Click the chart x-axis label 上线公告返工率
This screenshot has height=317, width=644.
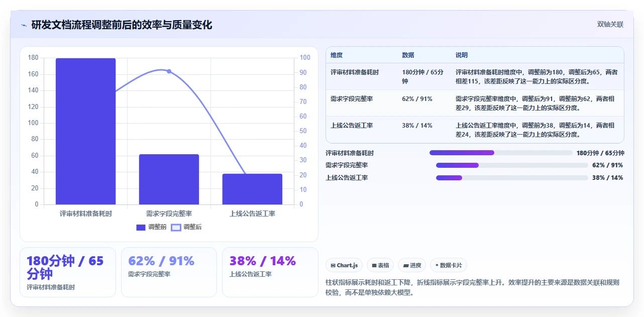[252, 214]
